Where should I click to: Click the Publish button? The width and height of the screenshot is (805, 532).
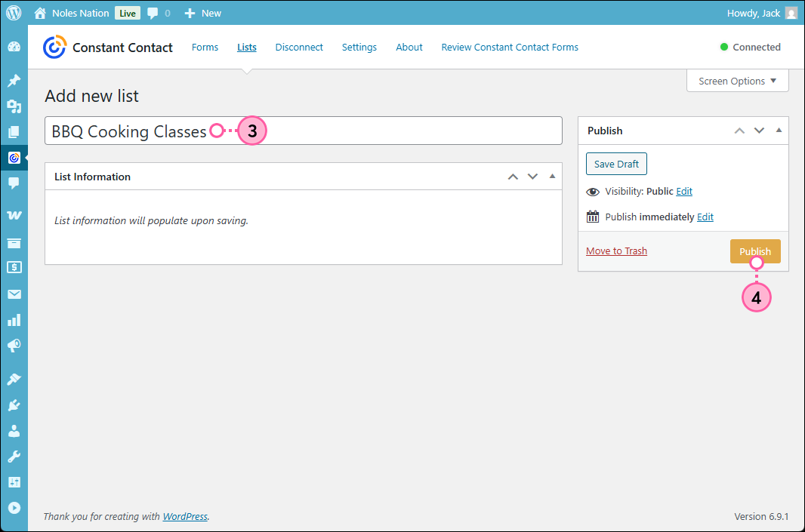click(754, 251)
